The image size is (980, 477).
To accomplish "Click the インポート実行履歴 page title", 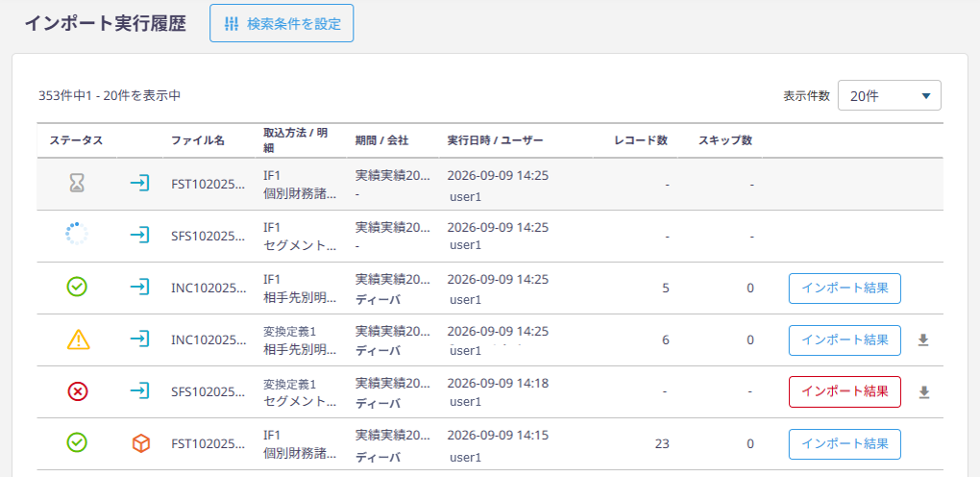I will click(105, 23).
